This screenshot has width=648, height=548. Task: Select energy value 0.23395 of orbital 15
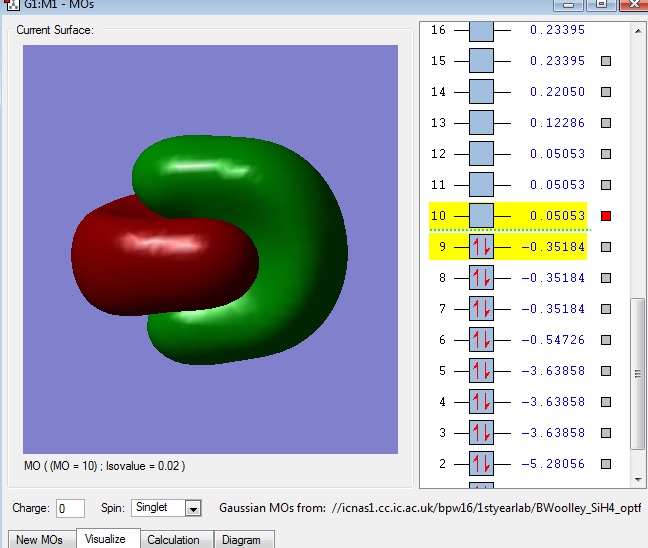[557, 61]
